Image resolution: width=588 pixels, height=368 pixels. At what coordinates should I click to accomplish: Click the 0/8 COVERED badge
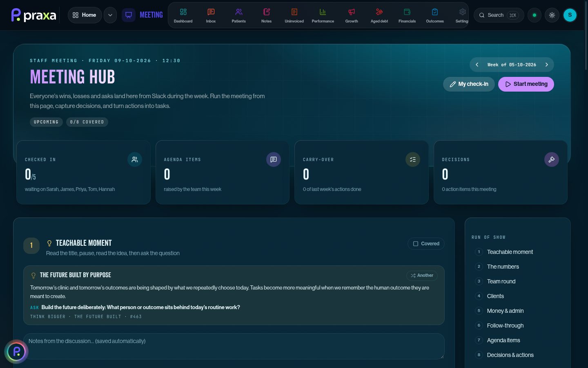pos(87,122)
